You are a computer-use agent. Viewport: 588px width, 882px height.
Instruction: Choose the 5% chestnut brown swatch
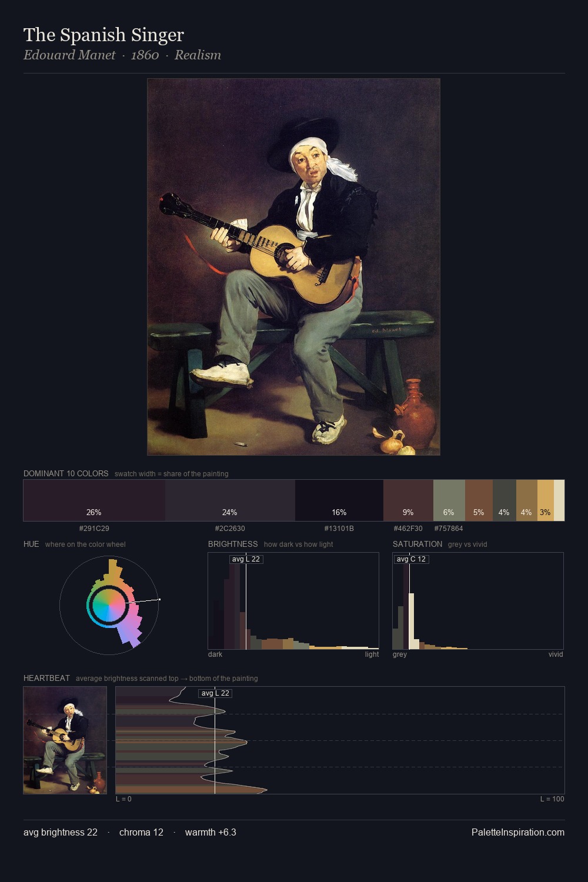[479, 500]
